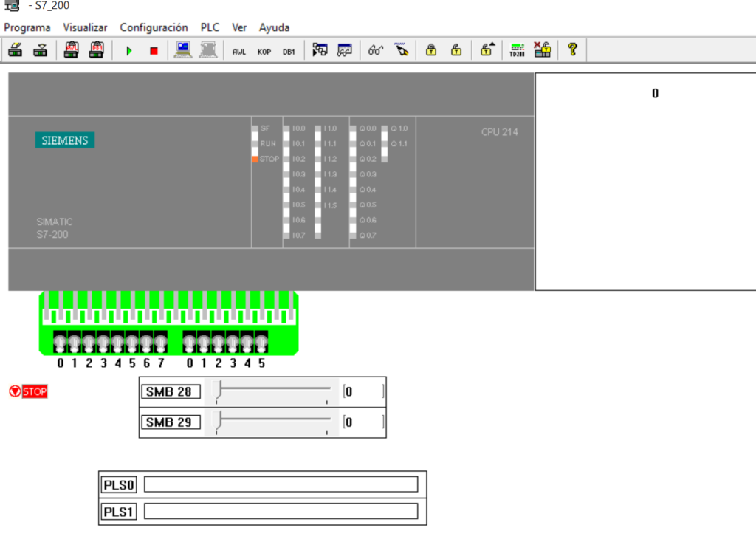Open the PLC menu
The width and height of the screenshot is (756, 542).
pos(210,27)
